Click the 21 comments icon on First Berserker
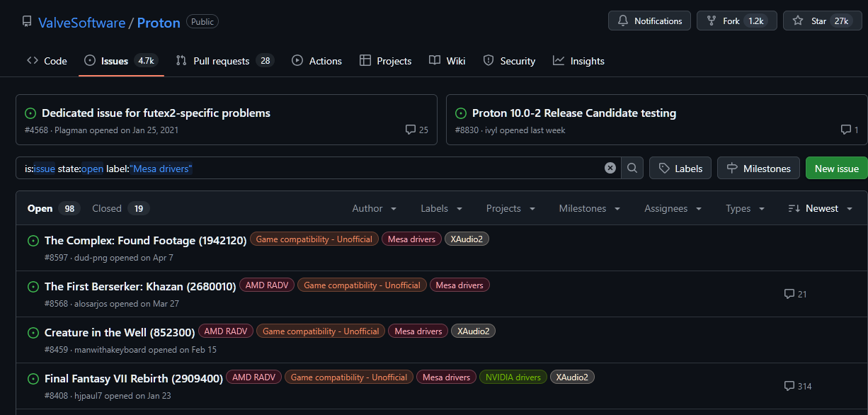 coord(796,294)
